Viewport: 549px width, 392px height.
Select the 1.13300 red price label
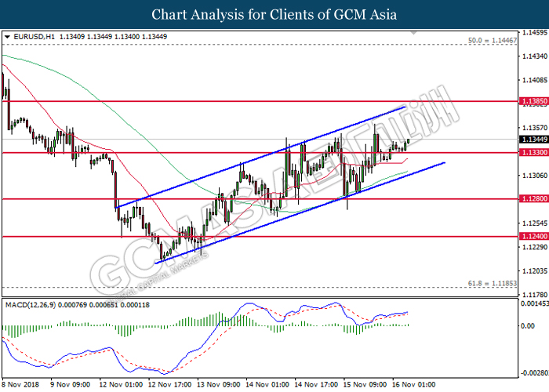click(534, 152)
